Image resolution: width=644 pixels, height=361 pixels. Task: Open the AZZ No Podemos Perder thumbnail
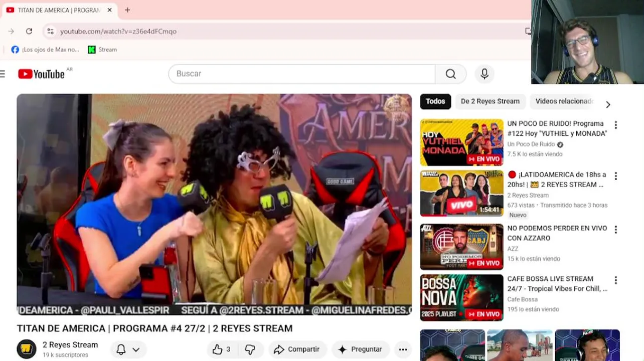tap(461, 247)
